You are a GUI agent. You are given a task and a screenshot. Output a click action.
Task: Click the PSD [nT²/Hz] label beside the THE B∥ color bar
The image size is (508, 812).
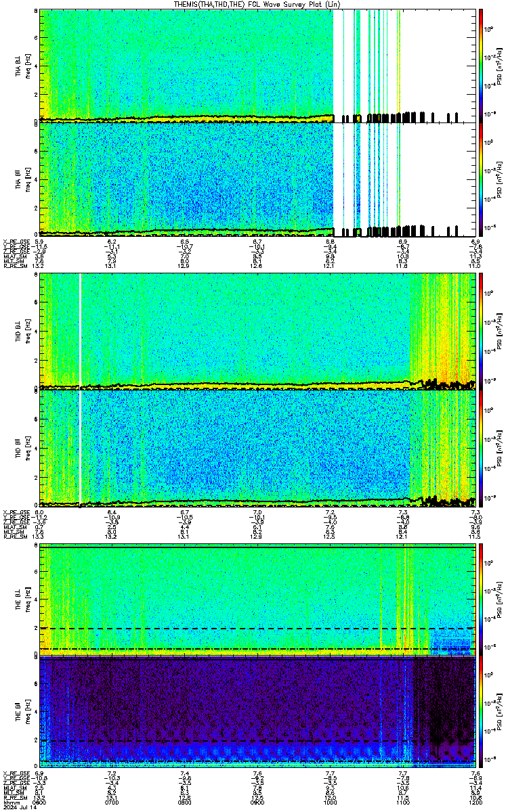click(x=500, y=713)
